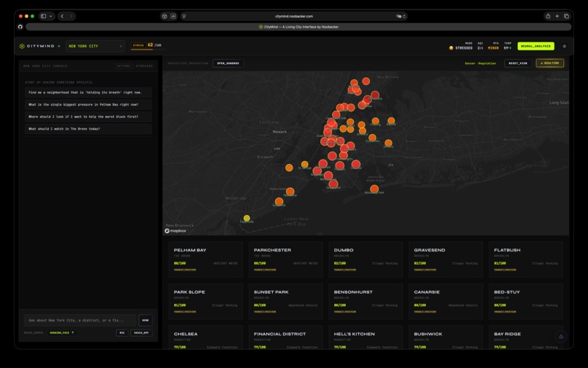Screen dimensions: 588x368
Task: Click the CityMind hexagon logo icon
Action: pyautogui.click(x=22, y=46)
